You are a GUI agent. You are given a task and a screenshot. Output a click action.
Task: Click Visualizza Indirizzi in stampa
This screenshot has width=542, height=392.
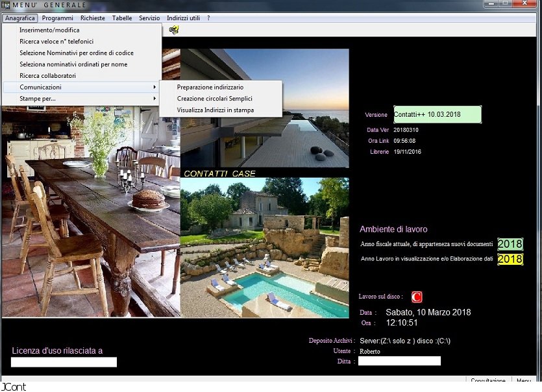coord(216,110)
